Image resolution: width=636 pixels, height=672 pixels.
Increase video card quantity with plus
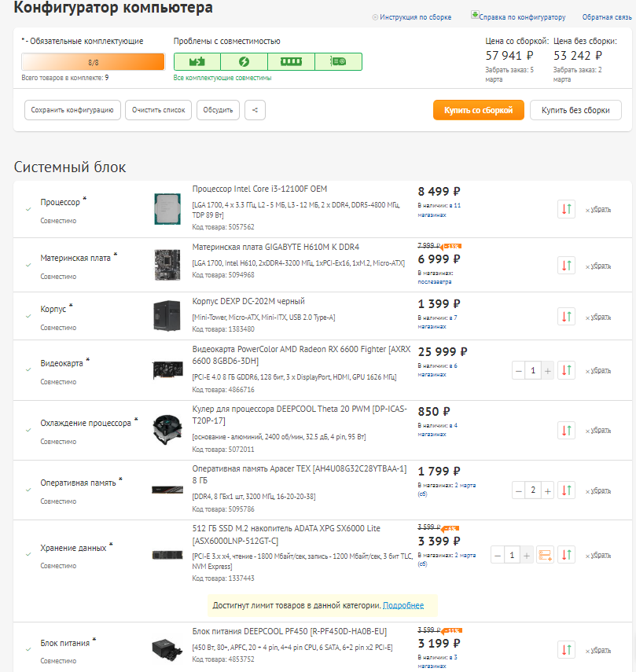coord(547,371)
